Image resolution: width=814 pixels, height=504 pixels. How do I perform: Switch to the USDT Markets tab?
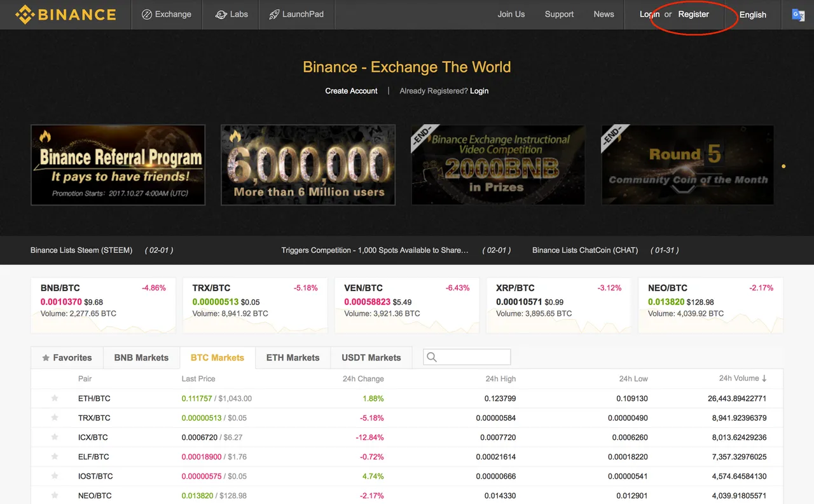coord(371,358)
